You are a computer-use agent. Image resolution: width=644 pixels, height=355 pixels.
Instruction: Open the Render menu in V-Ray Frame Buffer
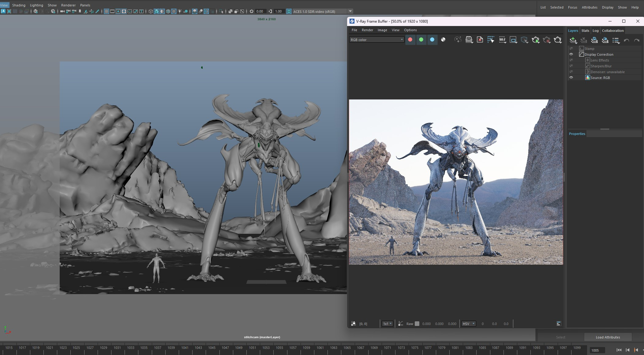coord(367,30)
